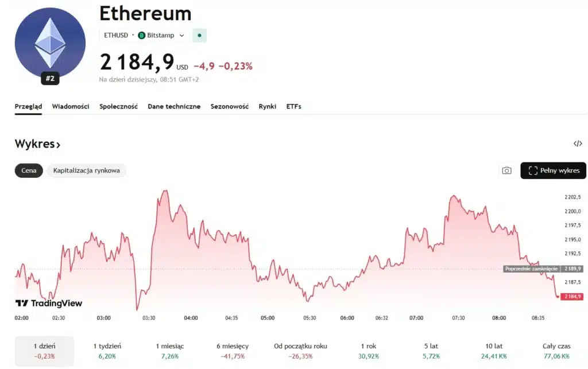This screenshot has height=369, width=588.
Task: Switch chart to Kapitalizacja rynkowa
Action: (x=86, y=170)
